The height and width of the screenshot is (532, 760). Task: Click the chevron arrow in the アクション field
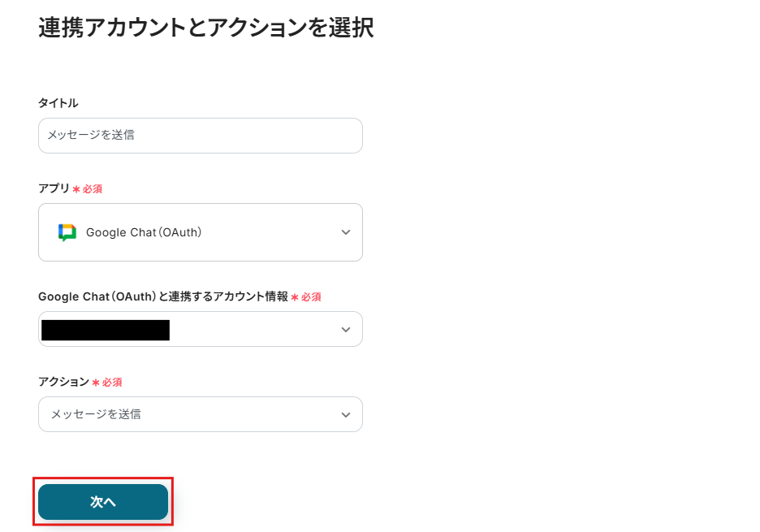coord(346,414)
